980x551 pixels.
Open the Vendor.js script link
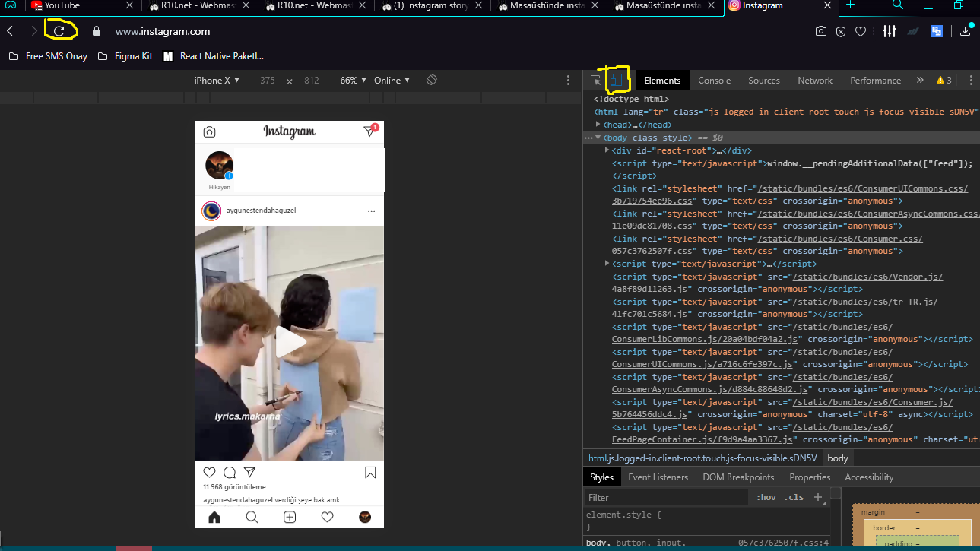click(x=868, y=277)
